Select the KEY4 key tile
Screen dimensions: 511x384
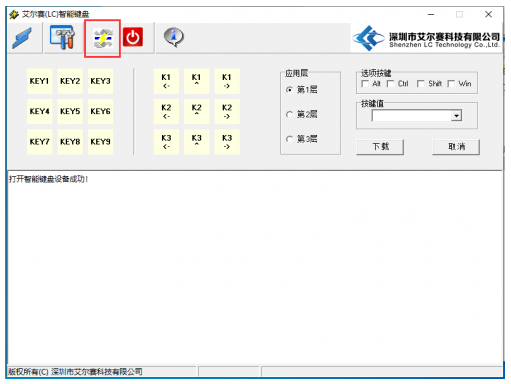[x=39, y=111]
